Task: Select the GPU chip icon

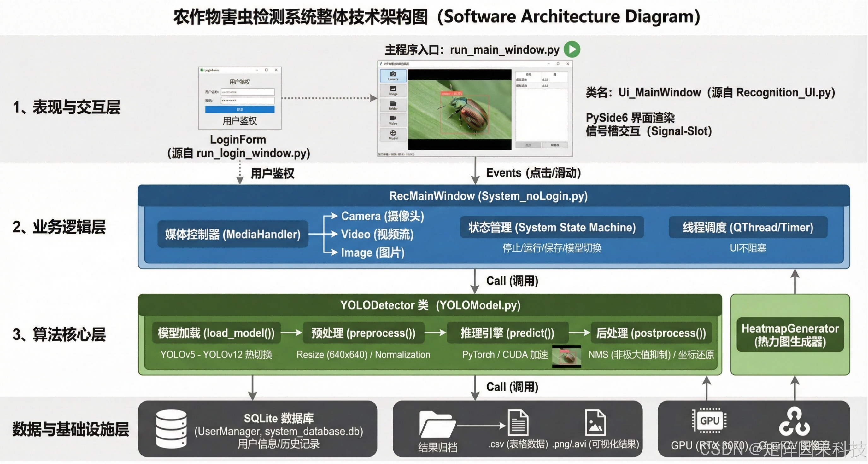Action: click(709, 420)
